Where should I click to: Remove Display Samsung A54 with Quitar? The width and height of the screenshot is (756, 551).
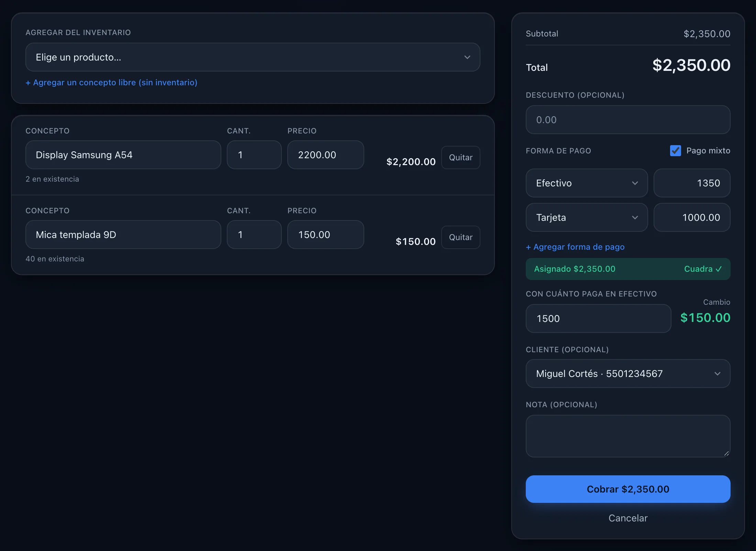tap(460, 158)
